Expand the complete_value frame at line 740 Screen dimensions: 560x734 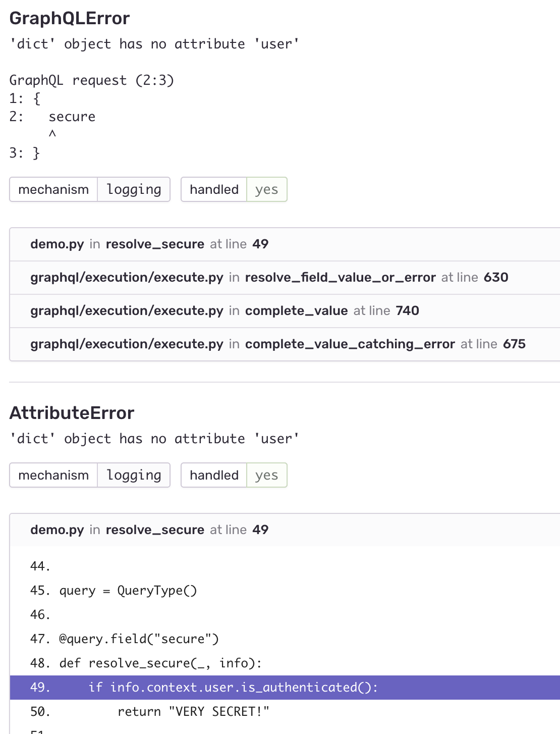tap(225, 311)
